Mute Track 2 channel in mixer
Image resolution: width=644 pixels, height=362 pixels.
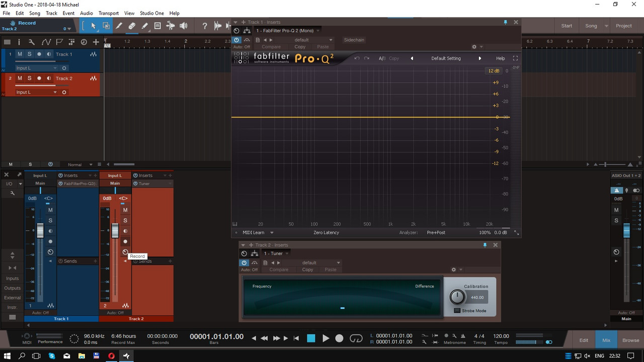tap(125, 210)
